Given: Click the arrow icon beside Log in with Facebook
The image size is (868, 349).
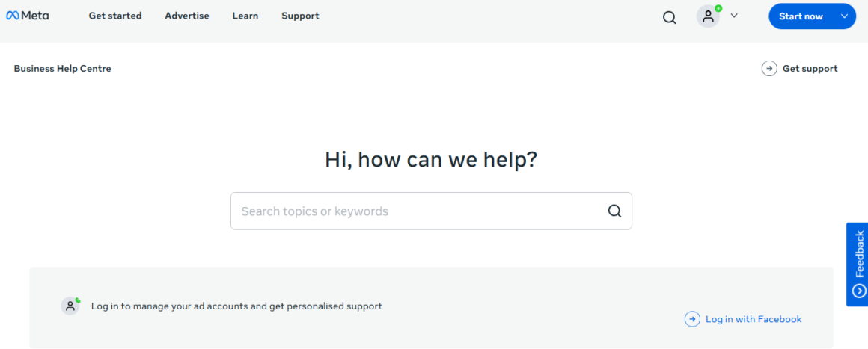Looking at the screenshot, I should [x=692, y=319].
